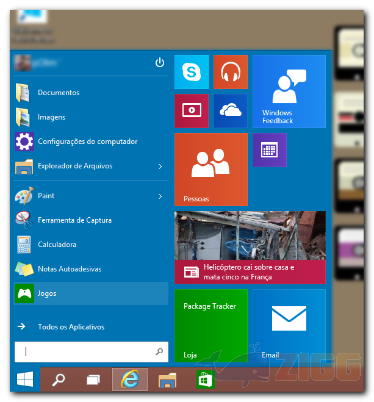Click the power button icon
374x402 pixels.
160,62
